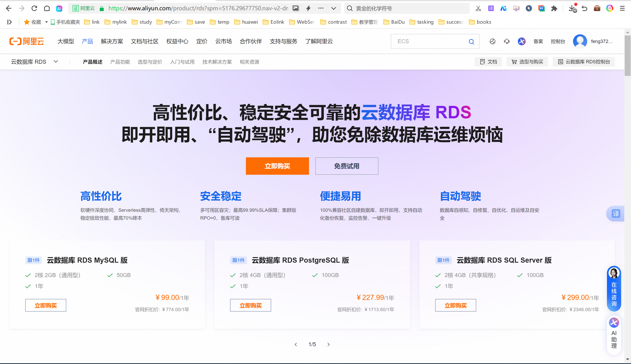The width and height of the screenshot is (631, 364).
Task: Open the 大模型 menu
Action: (x=66, y=41)
